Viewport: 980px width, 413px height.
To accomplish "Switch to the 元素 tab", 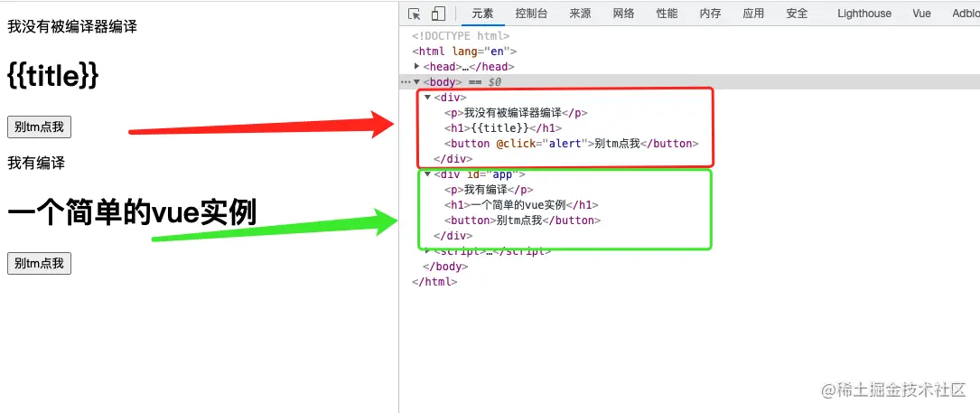I will point(482,14).
